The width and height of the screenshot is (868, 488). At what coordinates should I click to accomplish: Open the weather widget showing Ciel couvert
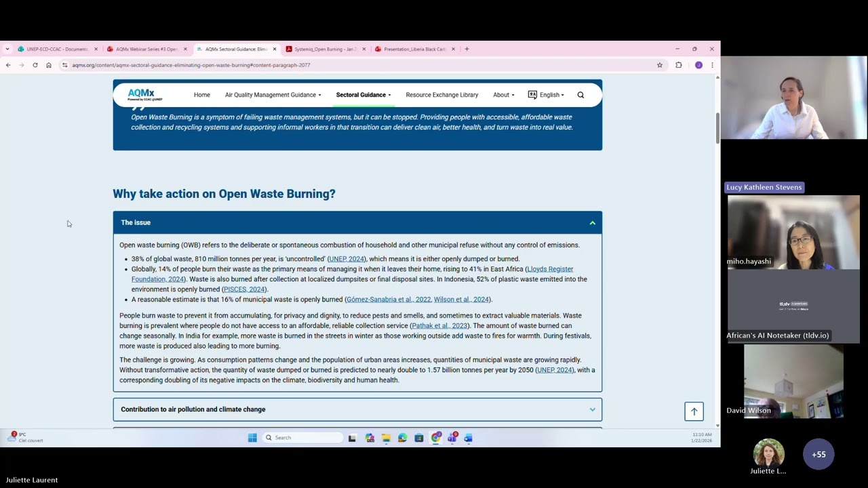(x=26, y=437)
